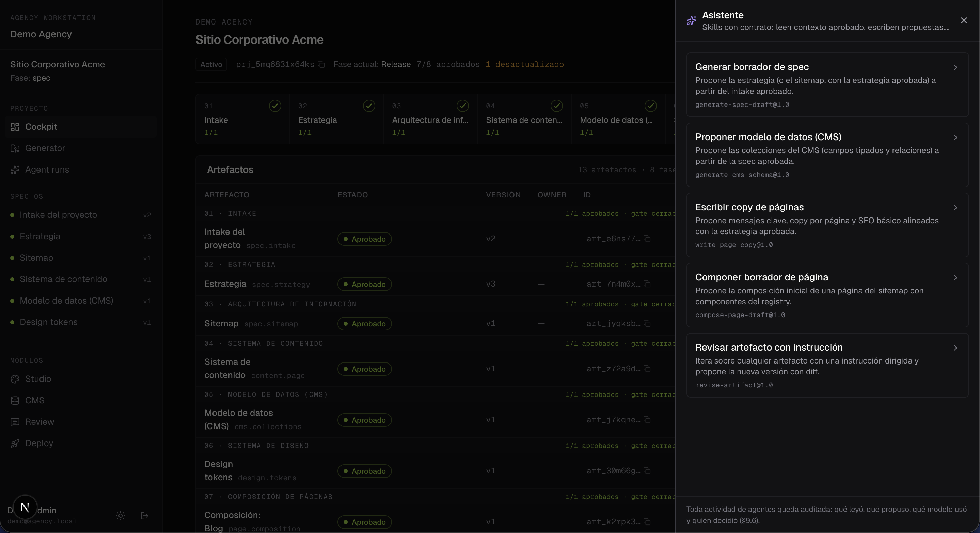Click the Agent runs sparkle icon
980x533 pixels.
[x=15, y=170]
